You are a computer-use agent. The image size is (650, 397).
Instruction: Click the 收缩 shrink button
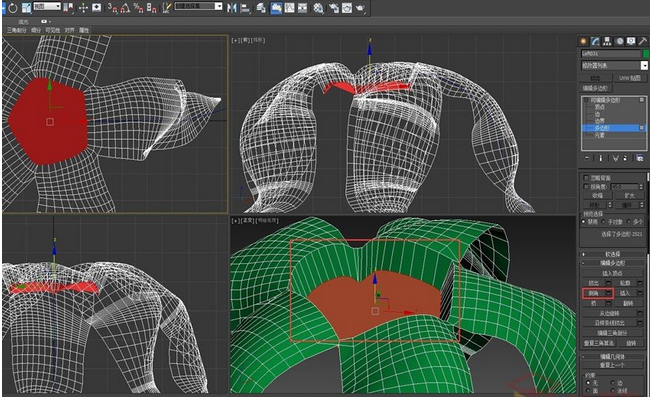(597, 196)
